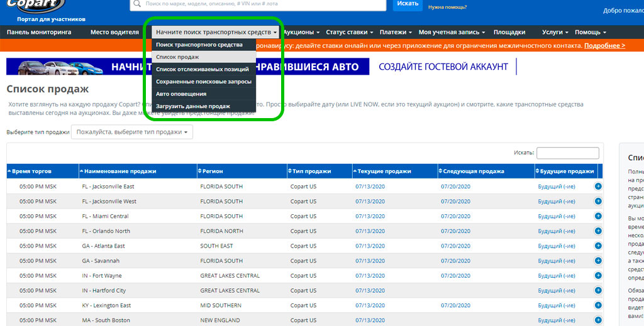Viewport: 644px width, 326px height.
Task: Open Будущий (-ие) link for Orlando North
Action: point(557,231)
